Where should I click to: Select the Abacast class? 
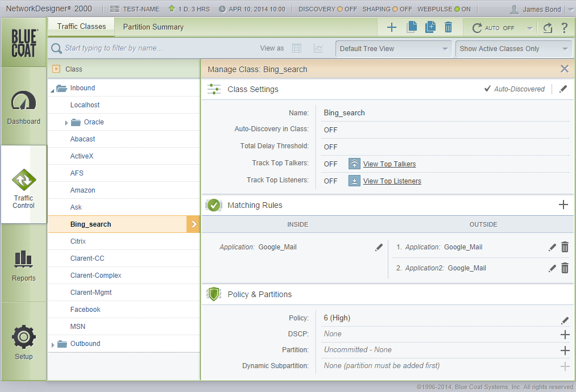click(82, 139)
